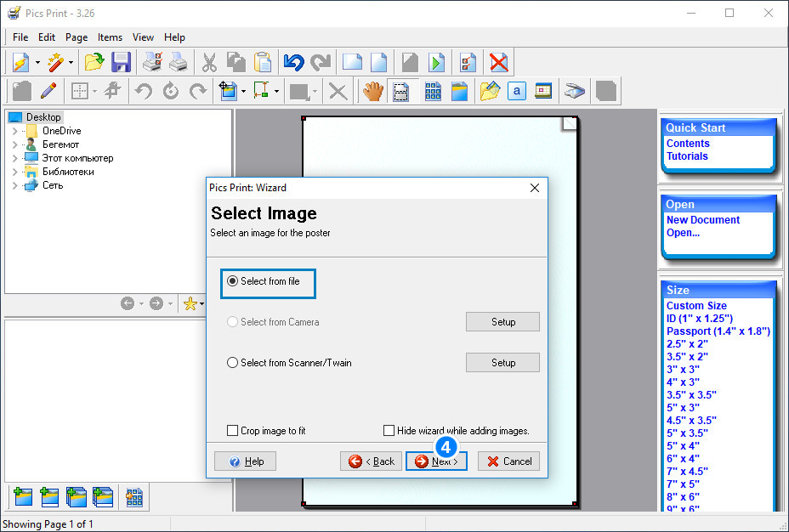Click the calendar item icon
789x532 pixels.
tap(543, 91)
